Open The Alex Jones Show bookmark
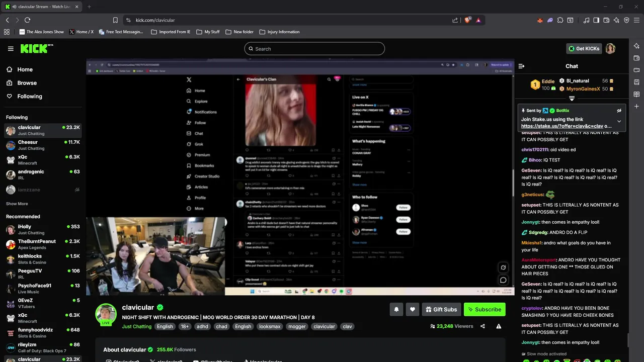This screenshot has width=644, height=362. tap(41, 32)
